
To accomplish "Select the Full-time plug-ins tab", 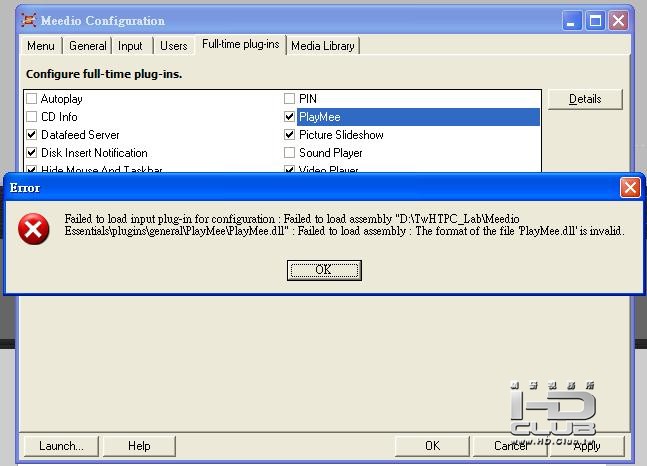I will pyautogui.click(x=241, y=44).
